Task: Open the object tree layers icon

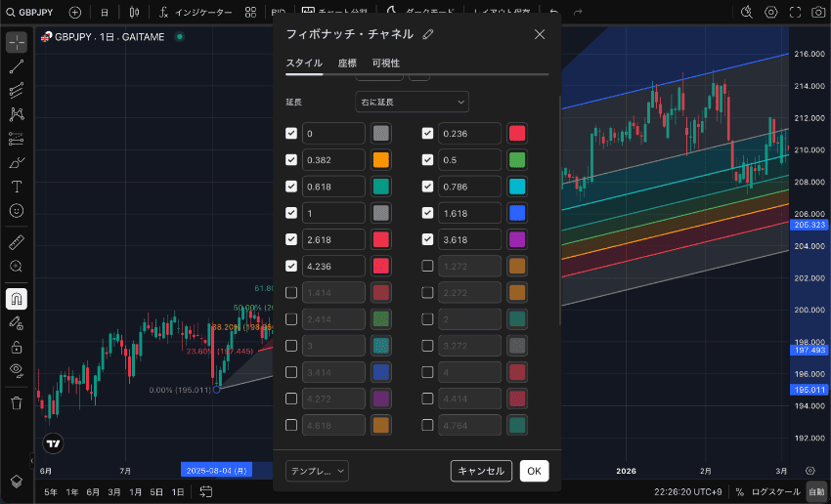Action: coord(17,482)
